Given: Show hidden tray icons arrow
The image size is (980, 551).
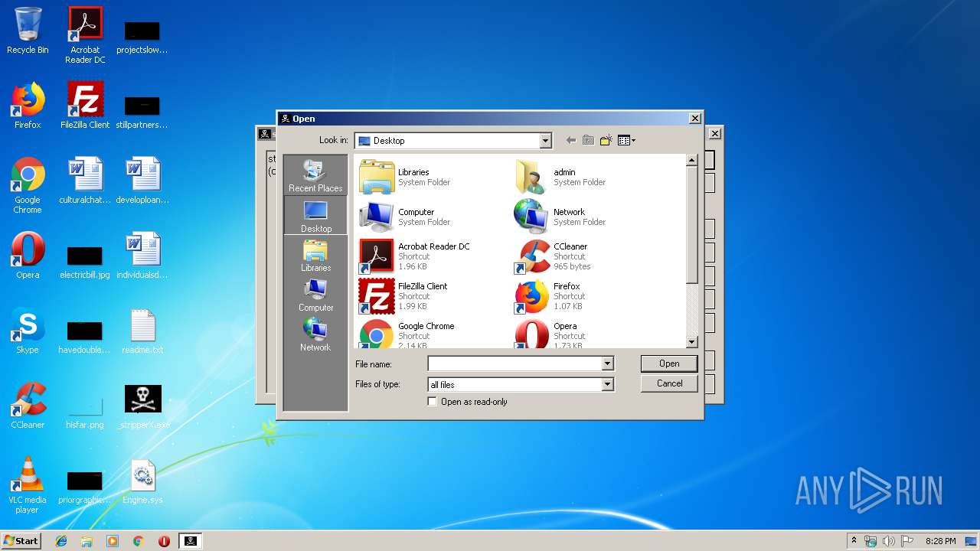Looking at the screenshot, I should tap(854, 540).
